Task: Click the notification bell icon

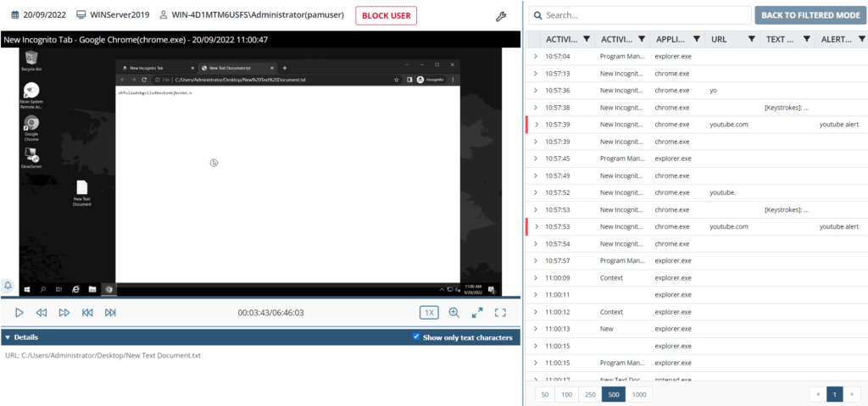Action: point(8,286)
